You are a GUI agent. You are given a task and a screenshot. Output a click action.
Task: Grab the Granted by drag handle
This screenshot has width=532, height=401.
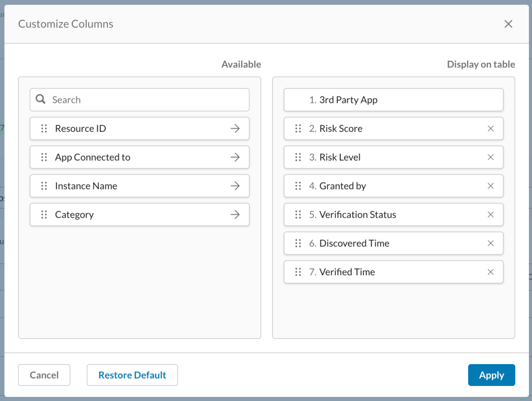pyautogui.click(x=298, y=186)
